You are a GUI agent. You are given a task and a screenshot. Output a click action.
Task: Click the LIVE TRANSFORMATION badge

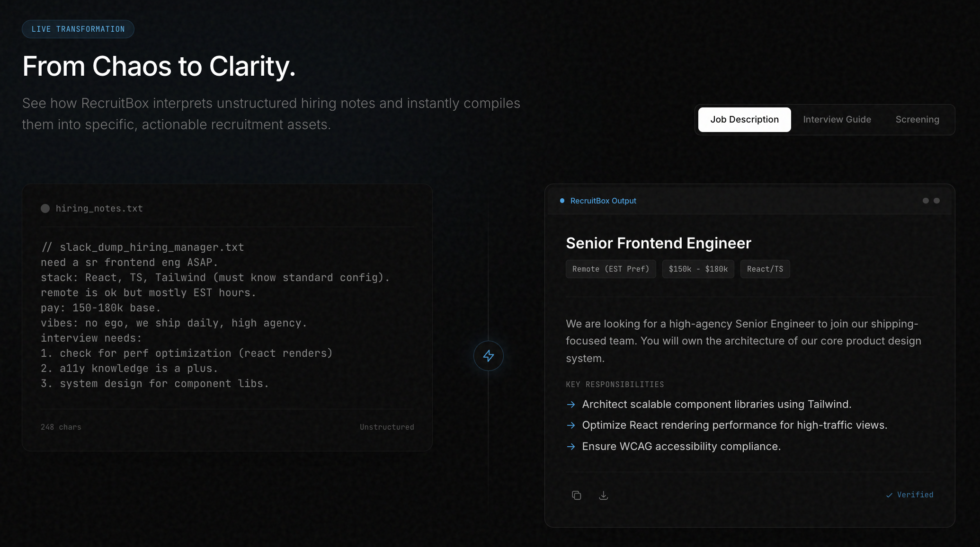78,29
